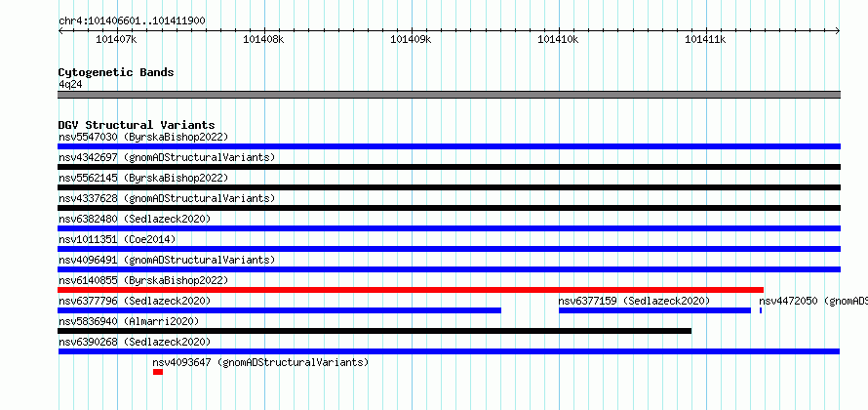Viewport: 868px width, 410px height.
Task: Select the blue bar under nsv4096491
Action: pyautogui.click(x=449, y=269)
